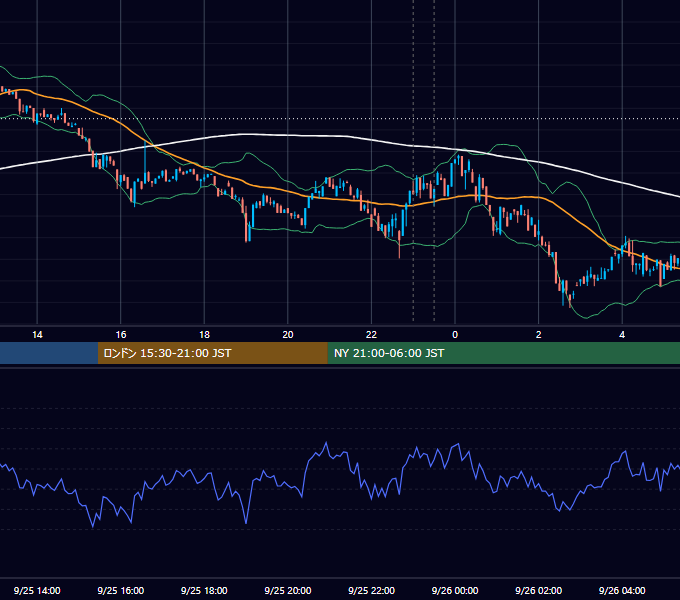
Task: Click the 4 hour label on the axis
Action: [622, 335]
